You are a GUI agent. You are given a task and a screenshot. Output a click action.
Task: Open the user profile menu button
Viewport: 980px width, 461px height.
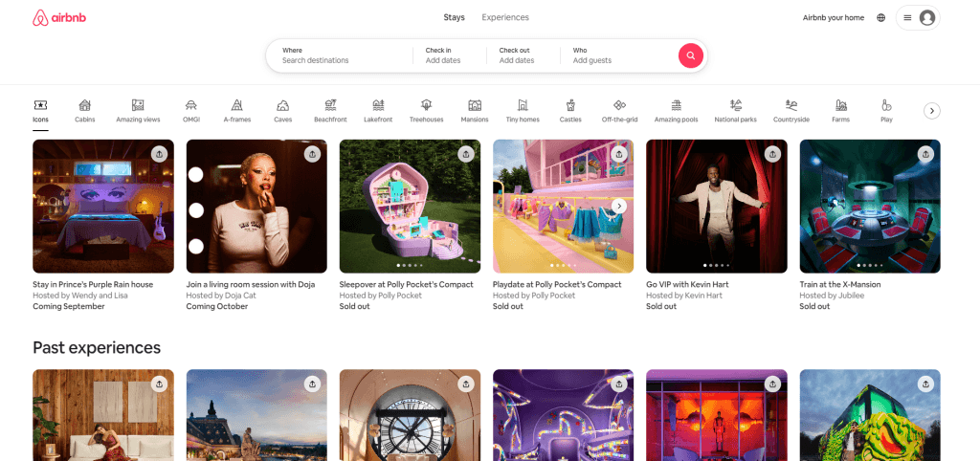(x=918, y=17)
